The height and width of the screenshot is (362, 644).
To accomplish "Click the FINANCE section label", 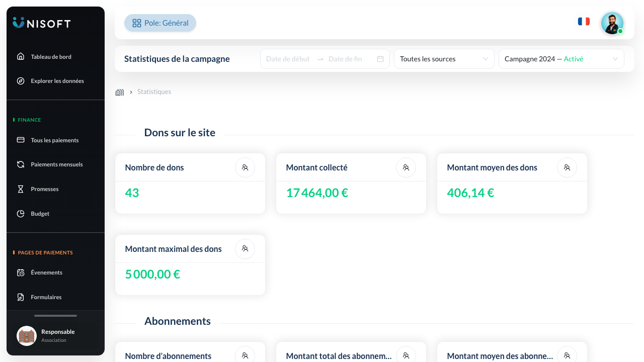I will pyautogui.click(x=29, y=120).
